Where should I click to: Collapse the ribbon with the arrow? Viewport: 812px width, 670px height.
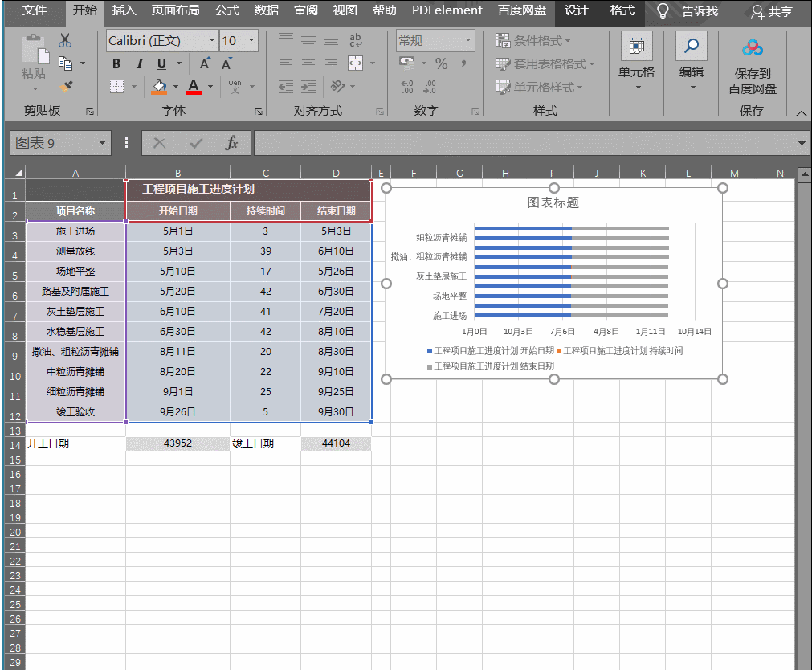tap(801, 113)
